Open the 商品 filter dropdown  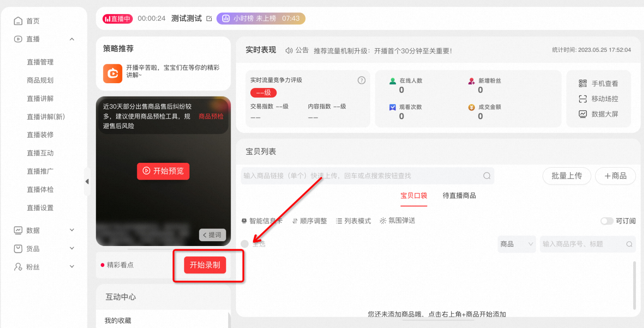pyautogui.click(x=516, y=244)
